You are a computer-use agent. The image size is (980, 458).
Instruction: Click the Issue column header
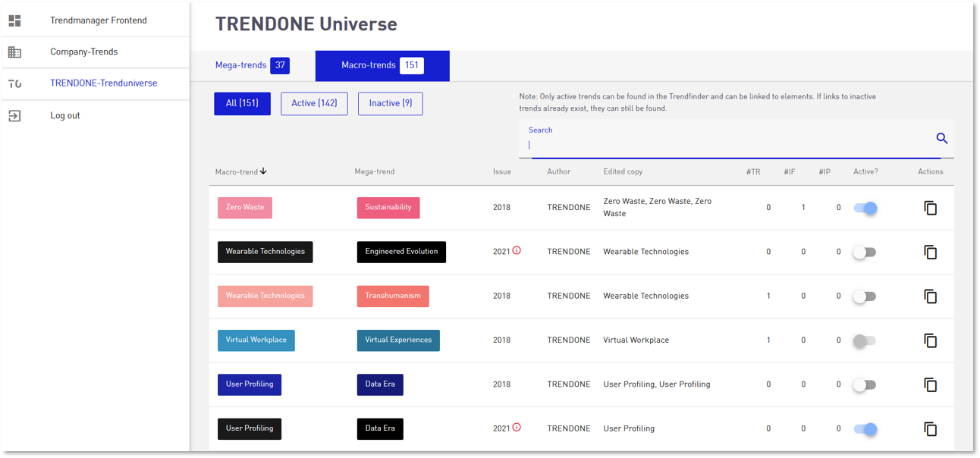(502, 172)
